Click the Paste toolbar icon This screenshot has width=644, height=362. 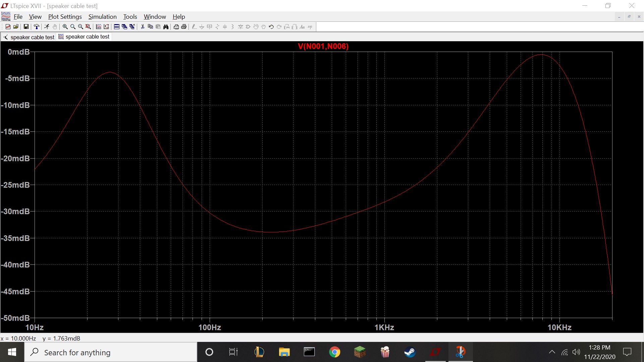[x=158, y=27]
